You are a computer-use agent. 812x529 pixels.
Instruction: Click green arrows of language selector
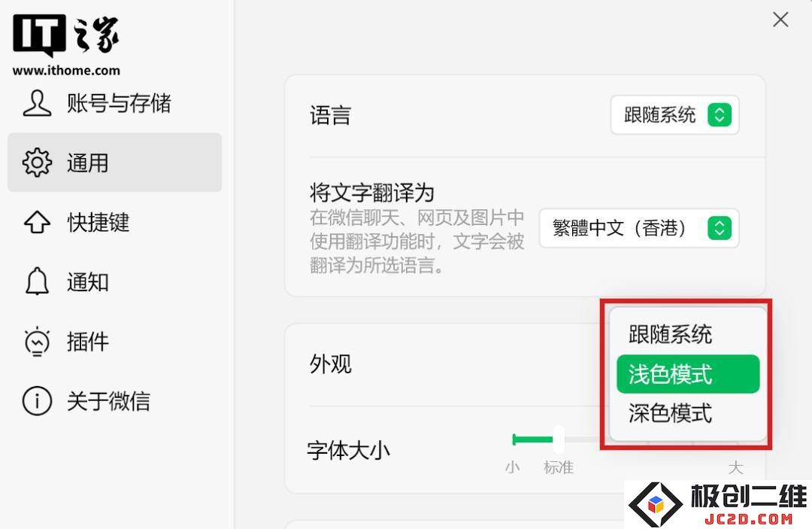coord(720,115)
